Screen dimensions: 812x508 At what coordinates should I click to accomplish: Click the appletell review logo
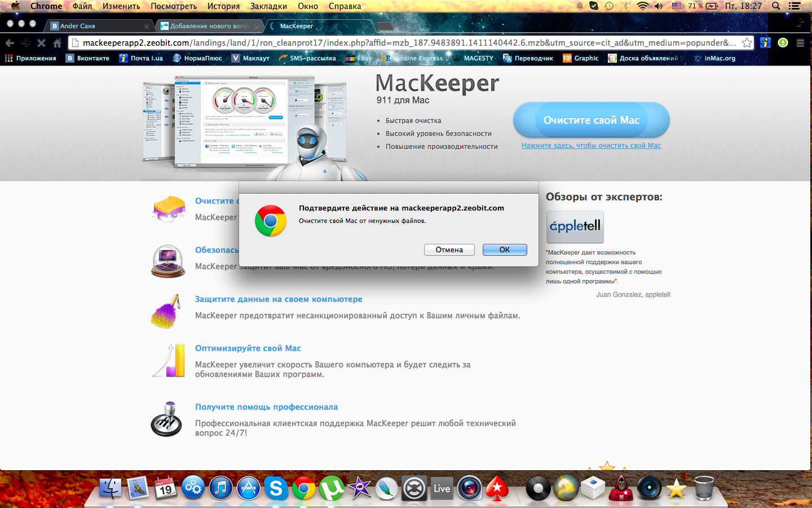tap(575, 227)
